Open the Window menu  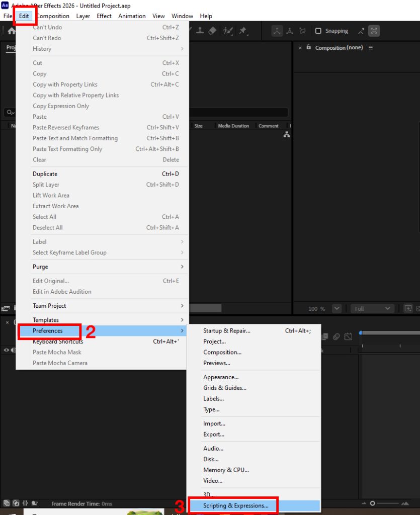pos(182,16)
